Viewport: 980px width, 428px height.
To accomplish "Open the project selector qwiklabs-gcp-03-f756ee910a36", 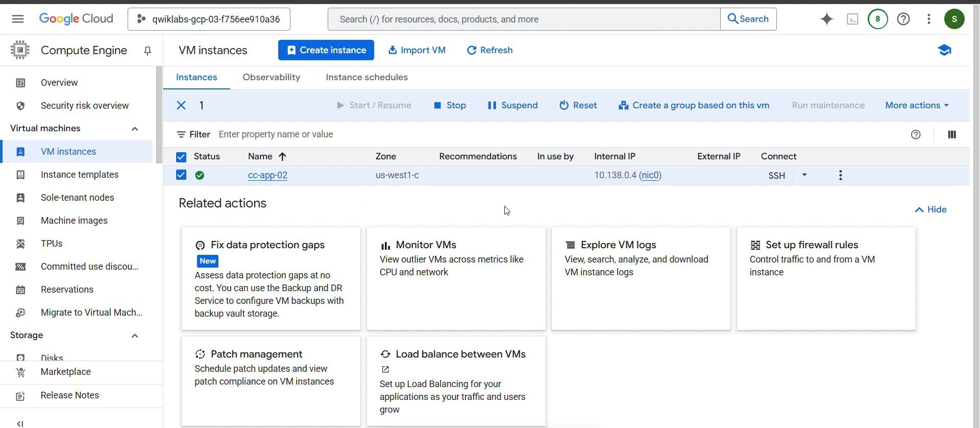I will point(209,19).
